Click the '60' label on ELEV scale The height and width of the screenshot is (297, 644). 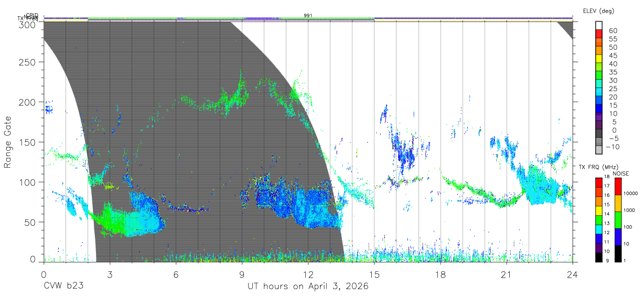click(x=613, y=30)
